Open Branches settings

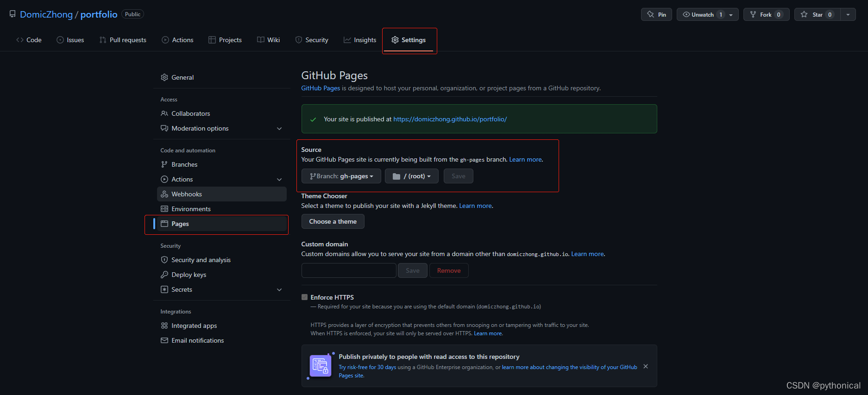pyautogui.click(x=222, y=164)
